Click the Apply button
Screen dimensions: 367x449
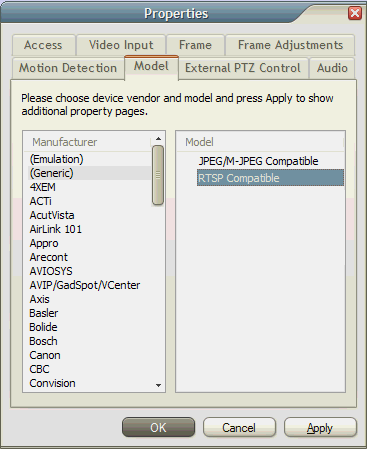coord(320,427)
